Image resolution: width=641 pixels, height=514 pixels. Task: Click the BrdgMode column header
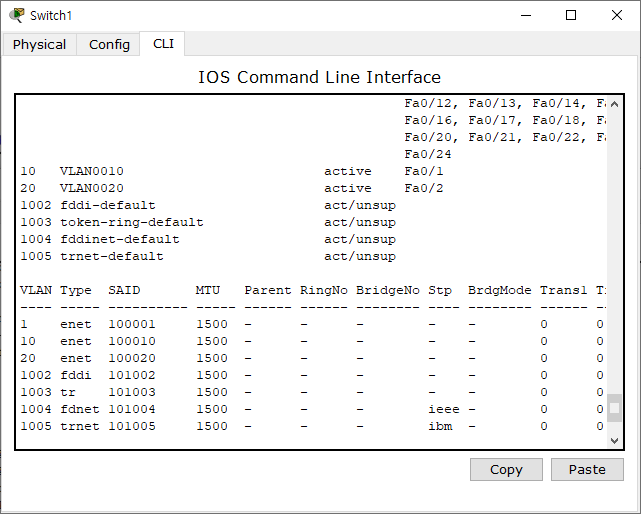(500, 290)
